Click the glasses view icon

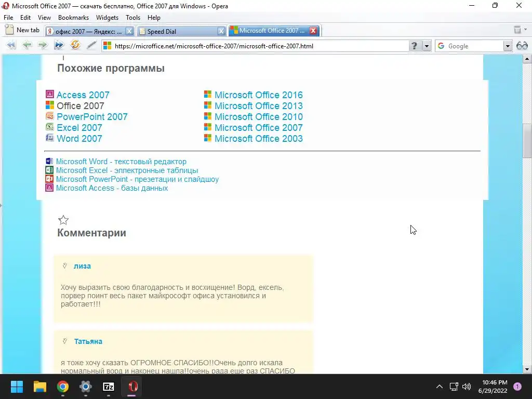pos(522,46)
